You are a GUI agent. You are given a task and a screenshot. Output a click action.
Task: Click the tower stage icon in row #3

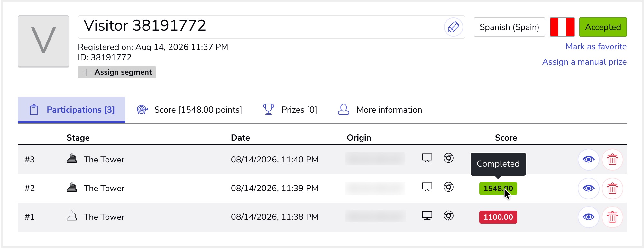click(x=71, y=158)
